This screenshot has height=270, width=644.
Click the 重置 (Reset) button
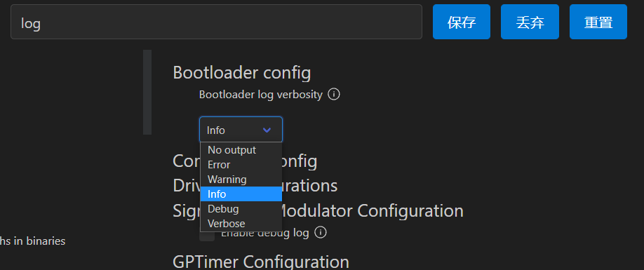[x=598, y=22]
